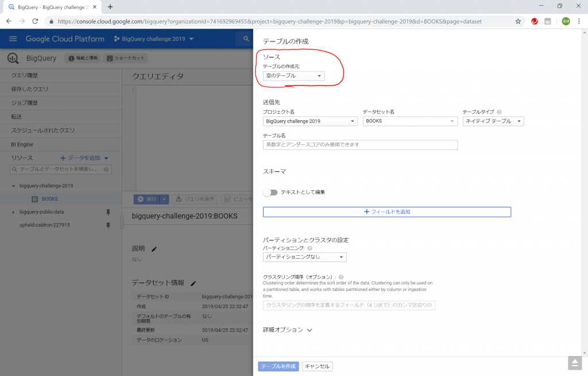Viewport: 588px width, 376px height.
Task: Click the テーブル名 input field
Action: [360, 145]
